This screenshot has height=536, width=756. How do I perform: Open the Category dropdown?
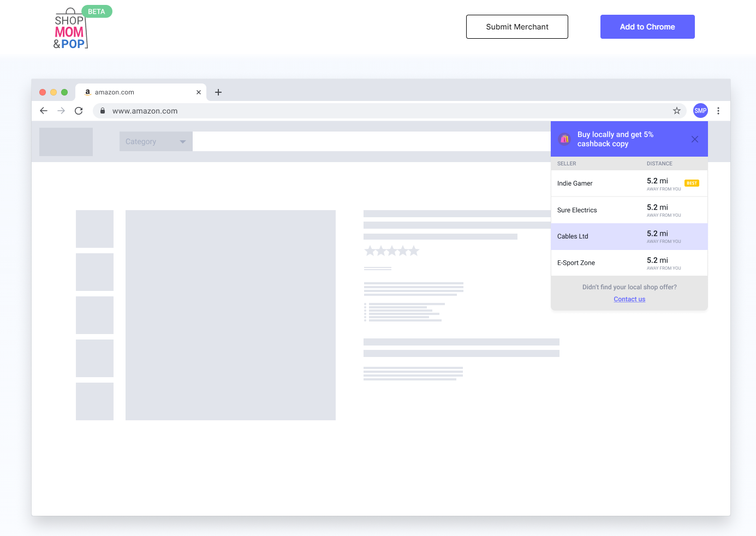156,141
